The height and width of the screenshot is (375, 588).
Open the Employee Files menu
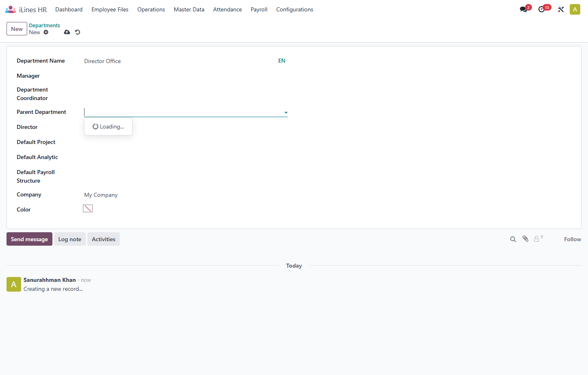(110, 9)
